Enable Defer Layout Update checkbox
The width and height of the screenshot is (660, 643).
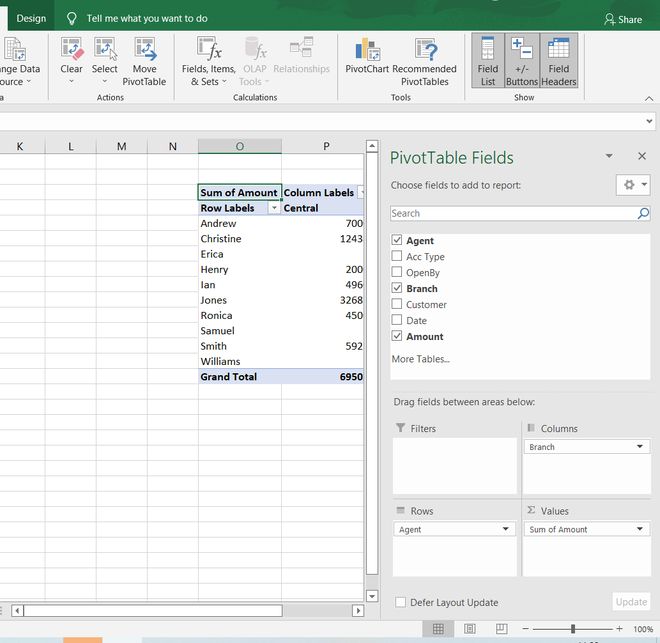point(401,603)
